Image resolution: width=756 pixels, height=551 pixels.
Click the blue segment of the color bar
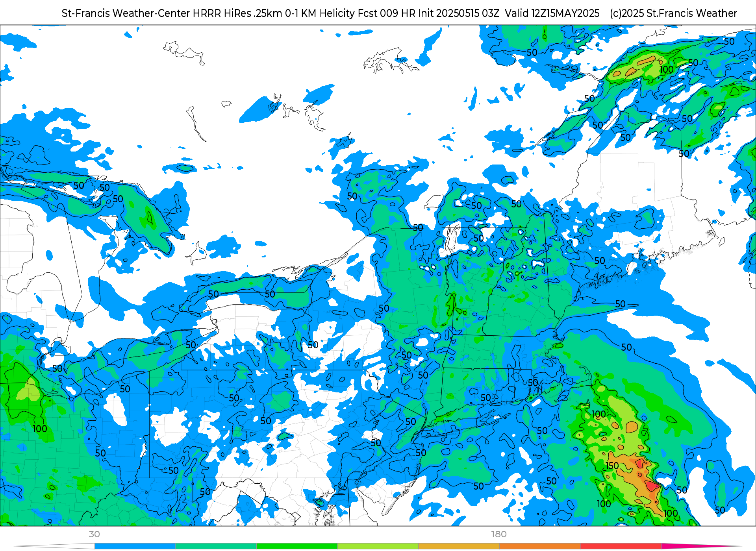coord(135,546)
